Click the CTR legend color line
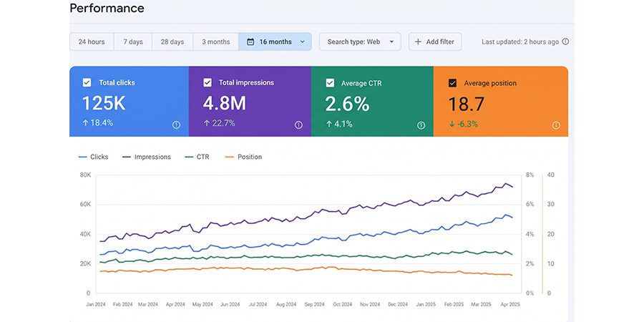The image size is (644, 322). tap(190, 157)
